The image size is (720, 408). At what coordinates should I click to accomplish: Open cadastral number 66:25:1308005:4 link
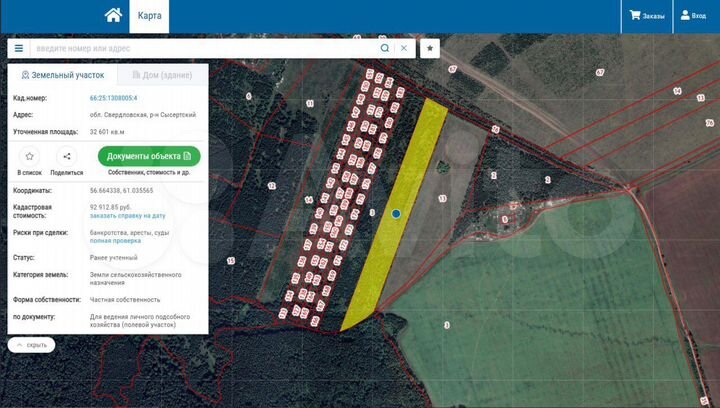tap(113, 98)
